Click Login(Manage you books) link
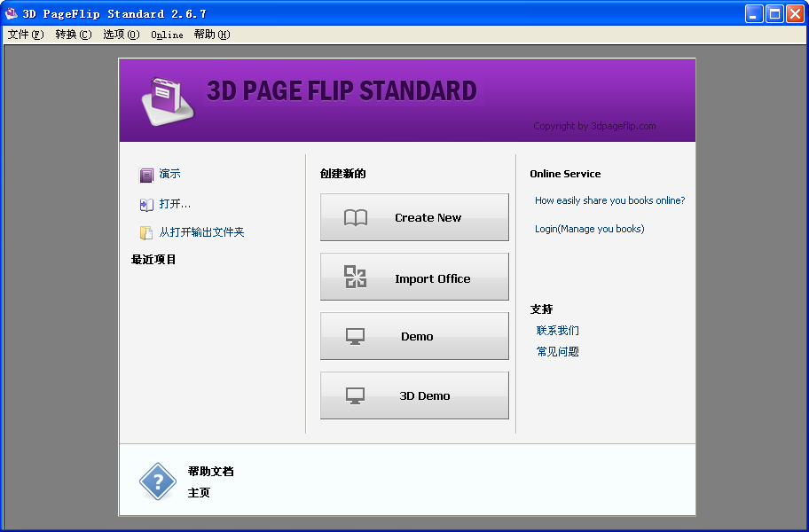Screen dimensions: 809x532 click(590, 229)
